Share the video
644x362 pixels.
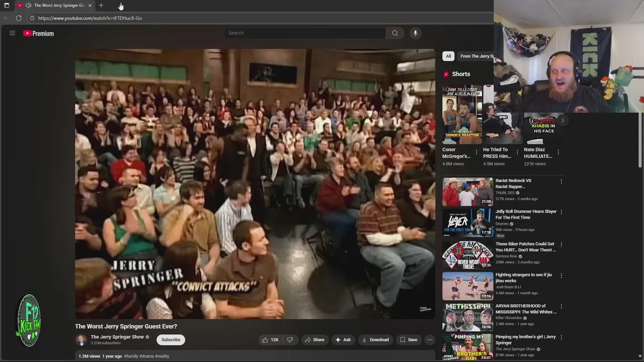(x=314, y=340)
